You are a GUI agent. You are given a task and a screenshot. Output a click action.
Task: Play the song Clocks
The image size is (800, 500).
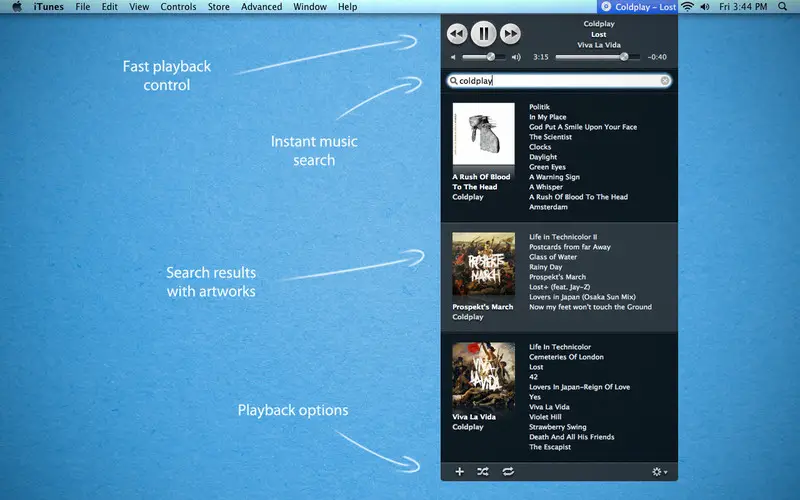coord(540,146)
